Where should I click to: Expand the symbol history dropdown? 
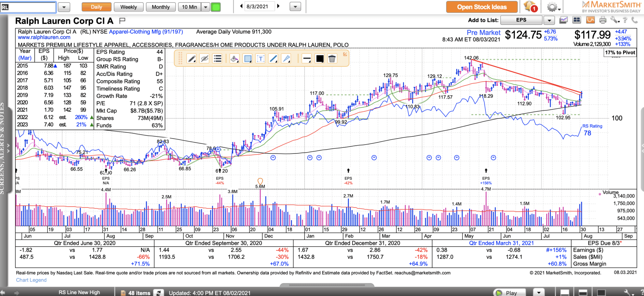coord(64,7)
